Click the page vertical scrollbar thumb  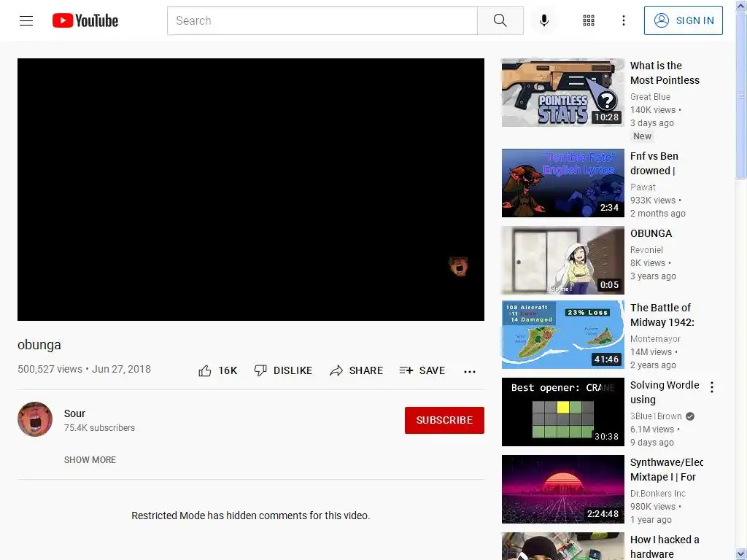tap(740, 96)
